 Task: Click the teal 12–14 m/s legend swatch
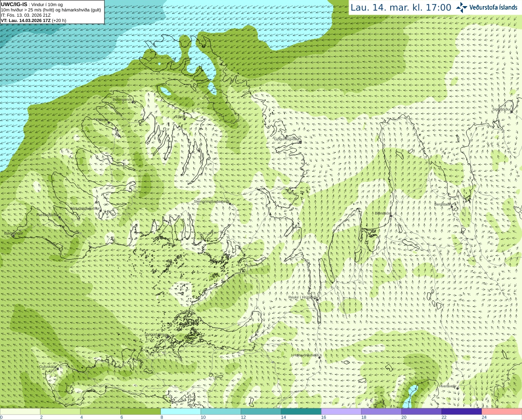261,411
